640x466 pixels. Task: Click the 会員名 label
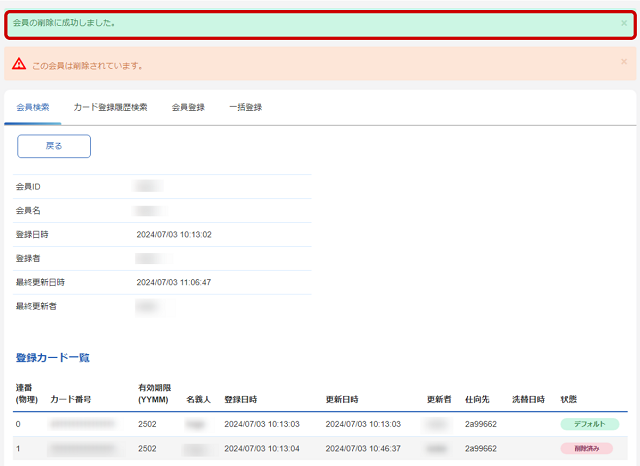[x=28, y=211]
